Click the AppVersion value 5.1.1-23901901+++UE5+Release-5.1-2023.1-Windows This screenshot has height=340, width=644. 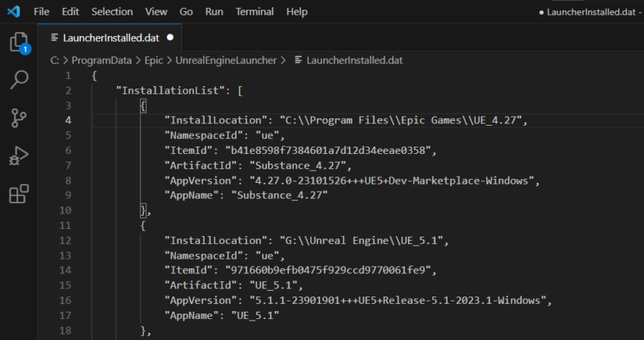pyautogui.click(x=398, y=301)
